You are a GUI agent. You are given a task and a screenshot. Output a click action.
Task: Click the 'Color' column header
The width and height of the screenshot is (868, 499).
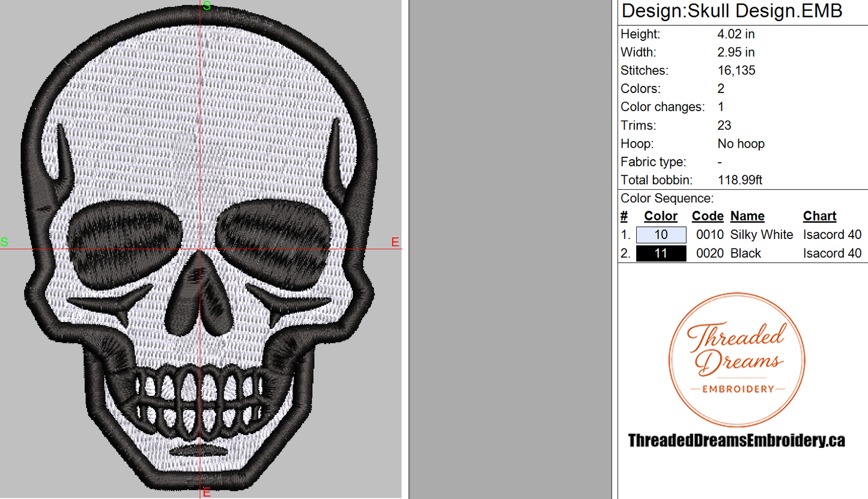point(661,216)
